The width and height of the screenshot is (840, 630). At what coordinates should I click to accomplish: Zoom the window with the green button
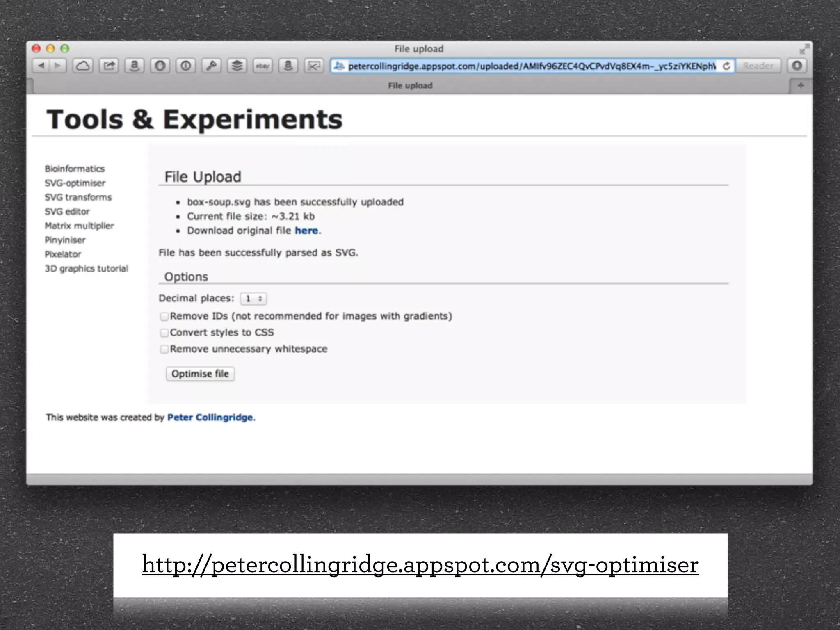point(65,49)
